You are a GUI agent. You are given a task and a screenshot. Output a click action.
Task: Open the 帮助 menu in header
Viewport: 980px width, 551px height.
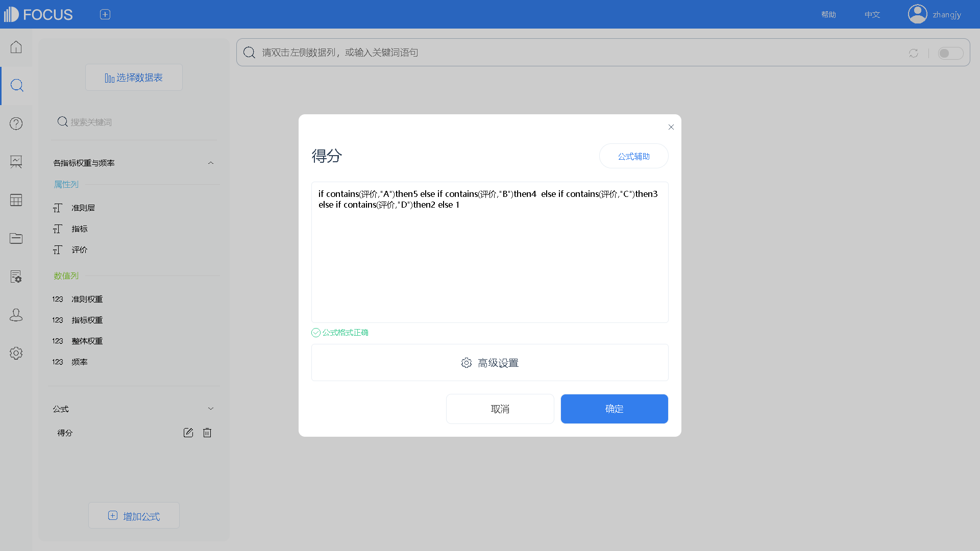(x=828, y=14)
